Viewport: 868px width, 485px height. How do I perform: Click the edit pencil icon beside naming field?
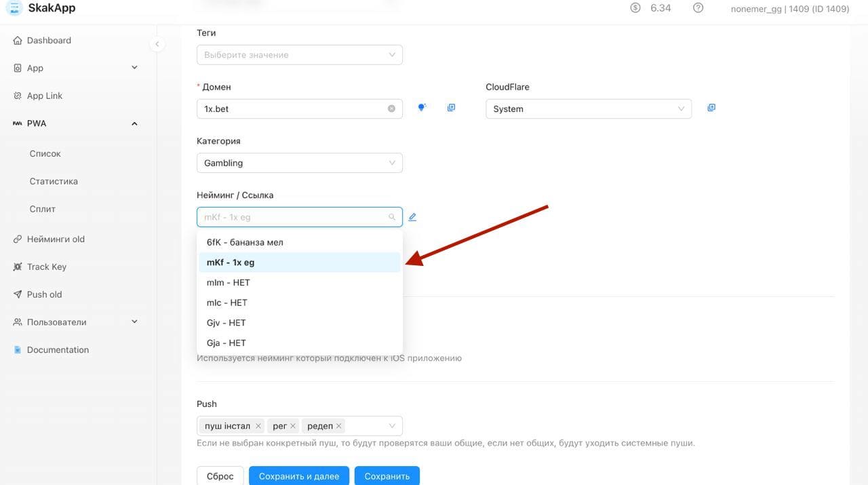pyautogui.click(x=412, y=217)
